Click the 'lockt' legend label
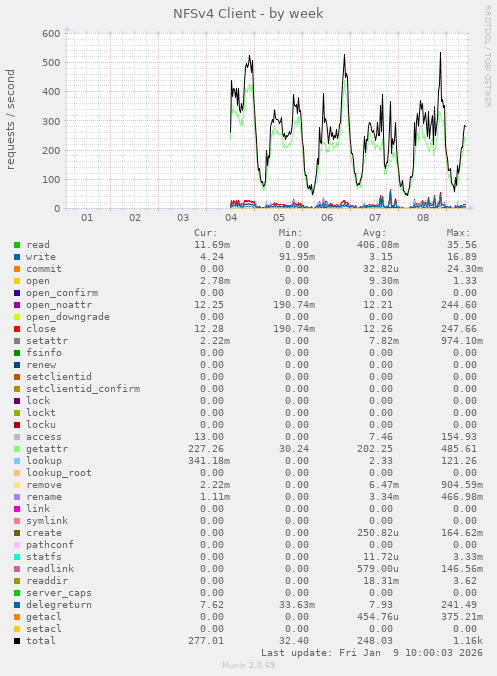Viewport: 497px width, 676px height. pos(41,413)
